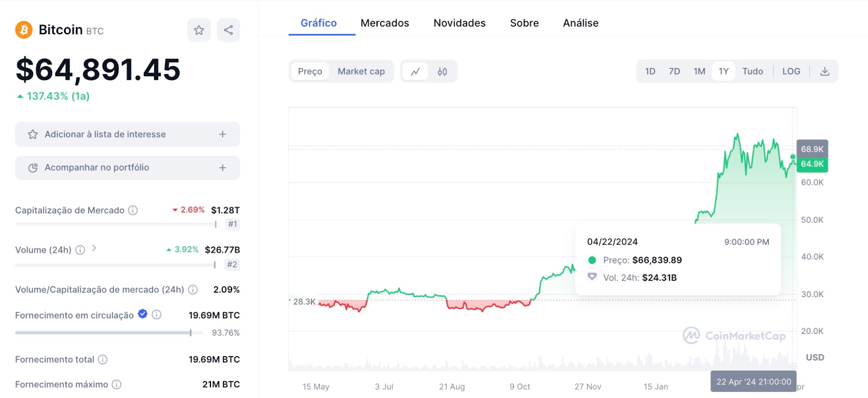This screenshot has width=868, height=398.
Task: Click the market cap rank progress bar
Action: [x=116, y=224]
